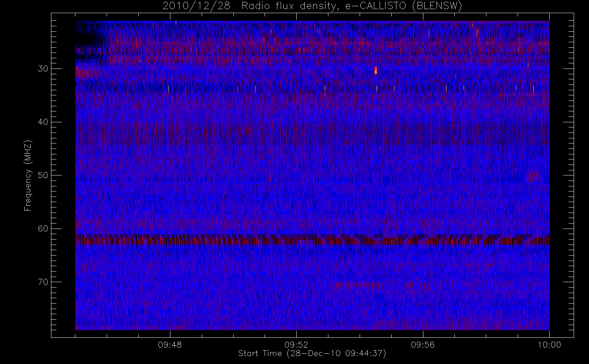
Task: Click the 09:52 time axis label
Action: (x=296, y=345)
